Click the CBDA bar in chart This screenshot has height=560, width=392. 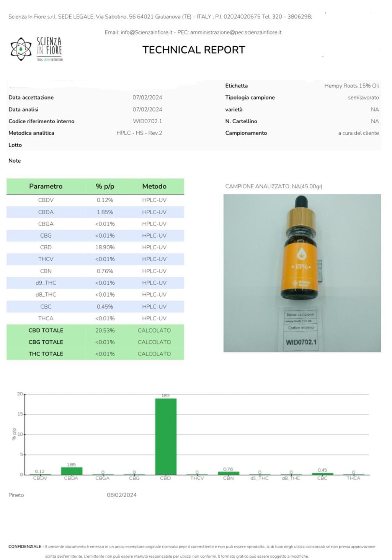click(72, 471)
